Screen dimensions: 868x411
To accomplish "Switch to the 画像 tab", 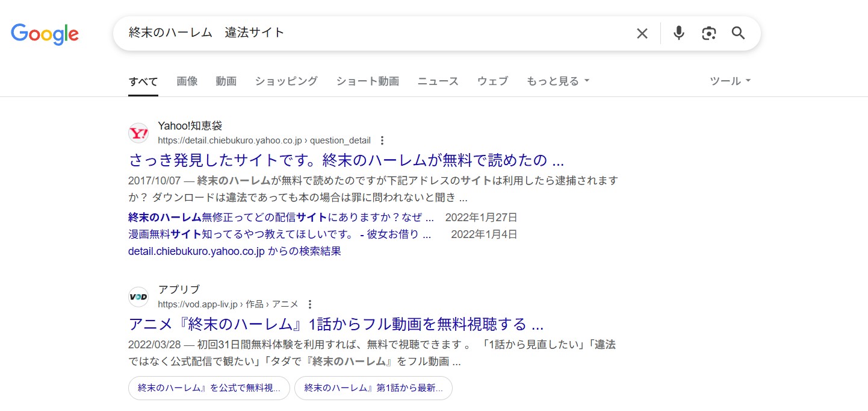I will (187, 81).
